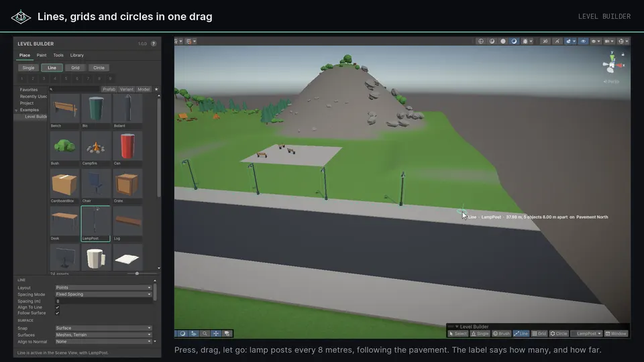Click the Line settings panel scrollbar
This screenshot has width=644, height=362.
tap(155, 292)
